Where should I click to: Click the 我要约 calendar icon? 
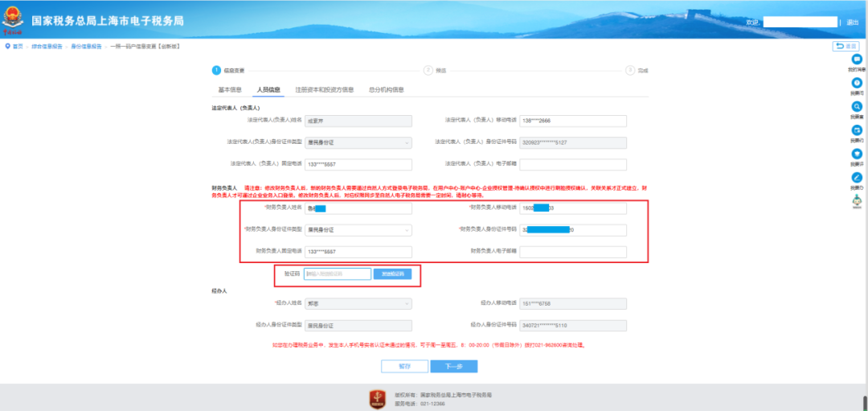857,131
